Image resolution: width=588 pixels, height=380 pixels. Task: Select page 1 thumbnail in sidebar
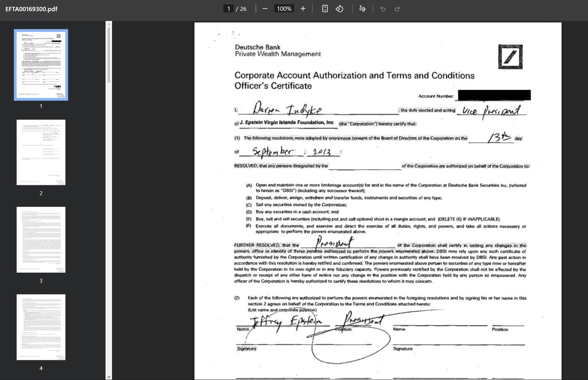41,64
